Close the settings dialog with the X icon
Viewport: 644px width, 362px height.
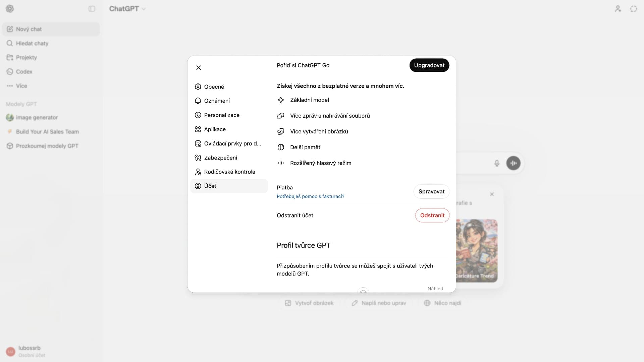[x=199, y=68]
